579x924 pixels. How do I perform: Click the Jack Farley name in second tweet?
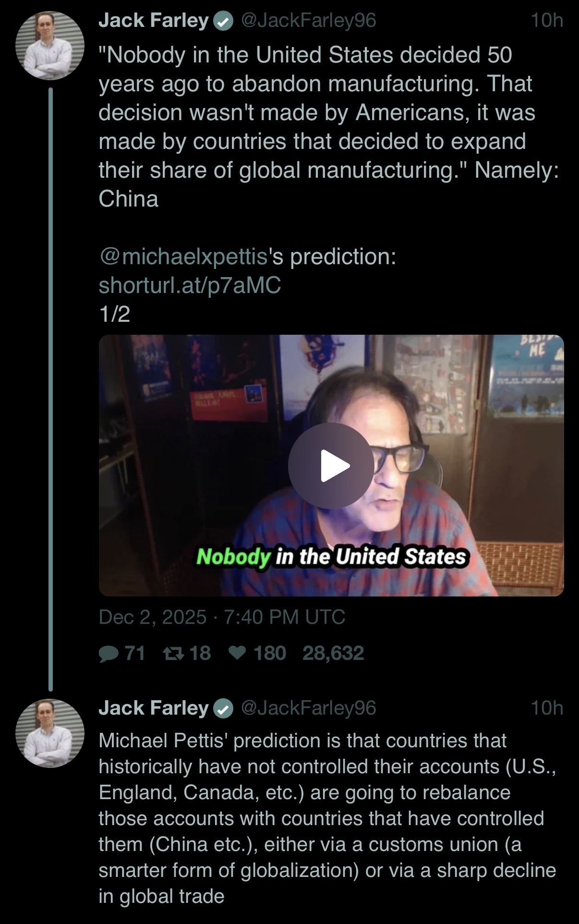[x=153, y=708]
